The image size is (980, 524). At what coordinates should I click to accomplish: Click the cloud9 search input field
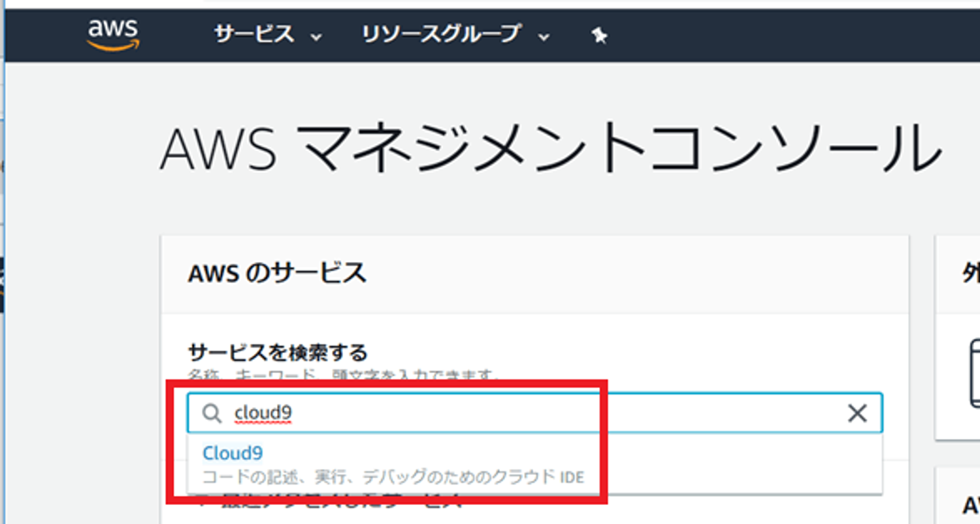(x=534, y=413)
